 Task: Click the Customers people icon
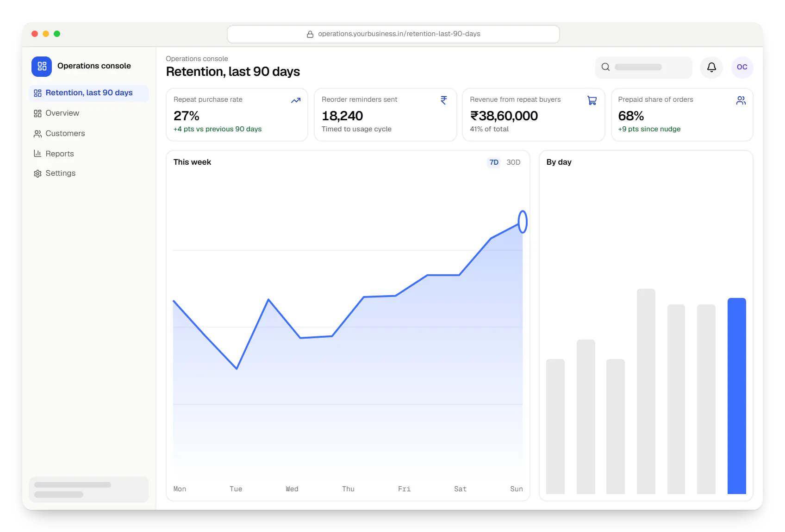coord(37,134)
